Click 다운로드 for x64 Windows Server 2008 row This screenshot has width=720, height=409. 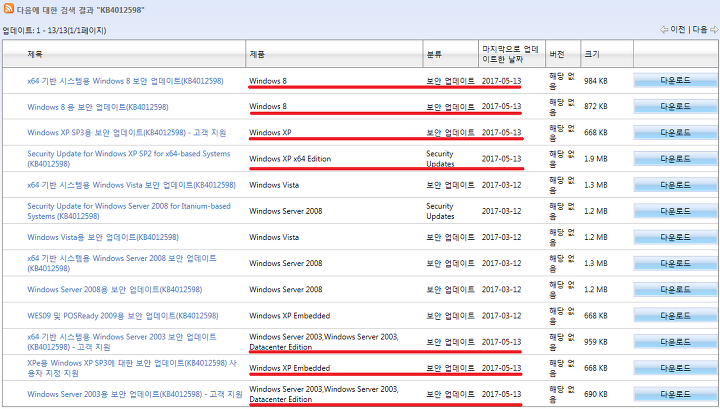[x=675, y=263]
